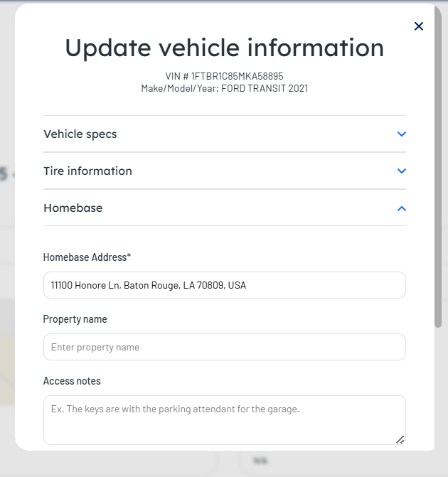Click the Update vehicle information heading

coord(224,48)
